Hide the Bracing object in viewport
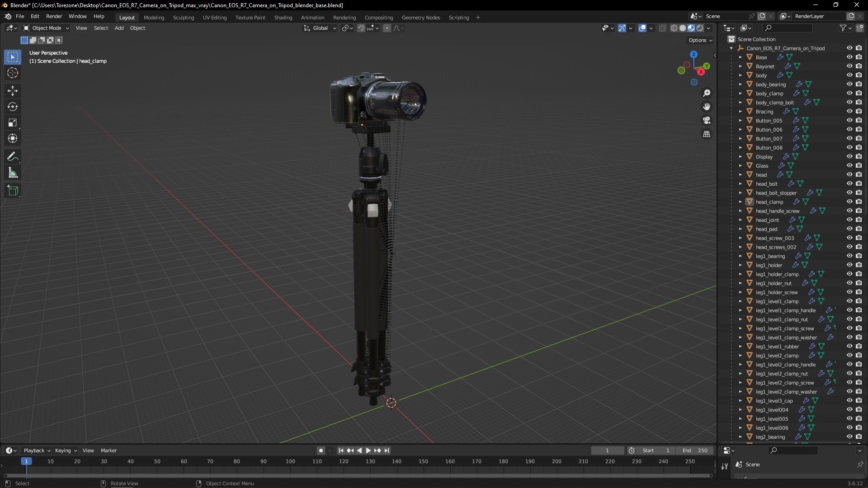The image size is (868, 488). pos(849,112)
